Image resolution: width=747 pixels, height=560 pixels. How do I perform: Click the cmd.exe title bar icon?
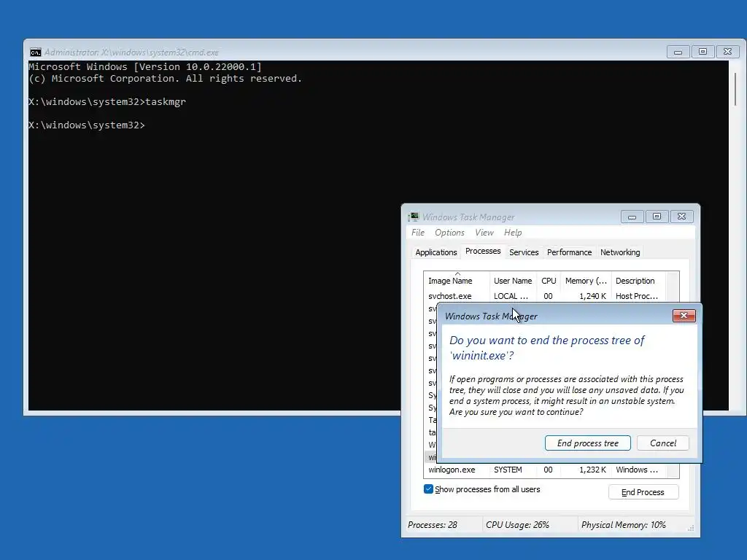[x=35, y=52]
